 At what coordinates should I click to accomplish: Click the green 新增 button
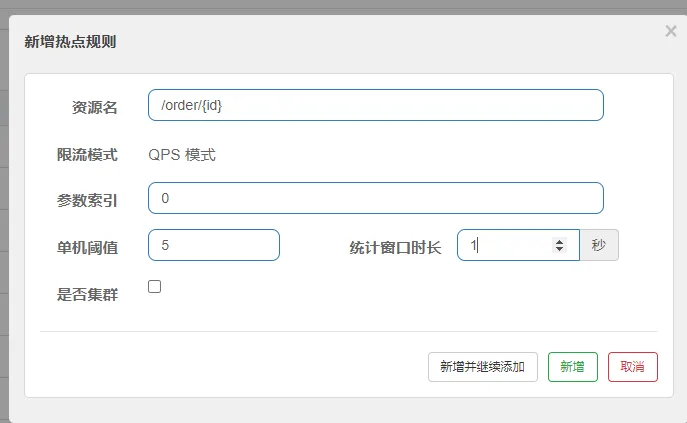point(573,367)
